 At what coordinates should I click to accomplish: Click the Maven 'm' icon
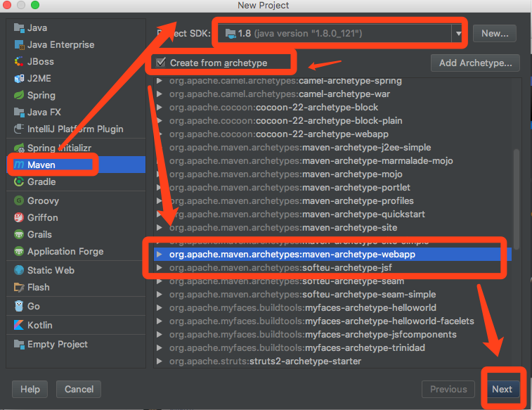pos(19,165)
